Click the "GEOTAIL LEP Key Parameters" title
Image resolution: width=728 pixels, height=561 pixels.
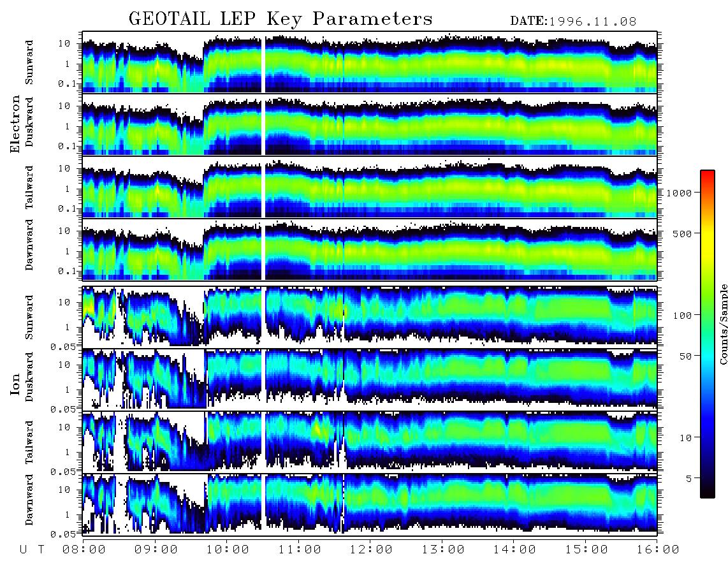pos(280,20)
